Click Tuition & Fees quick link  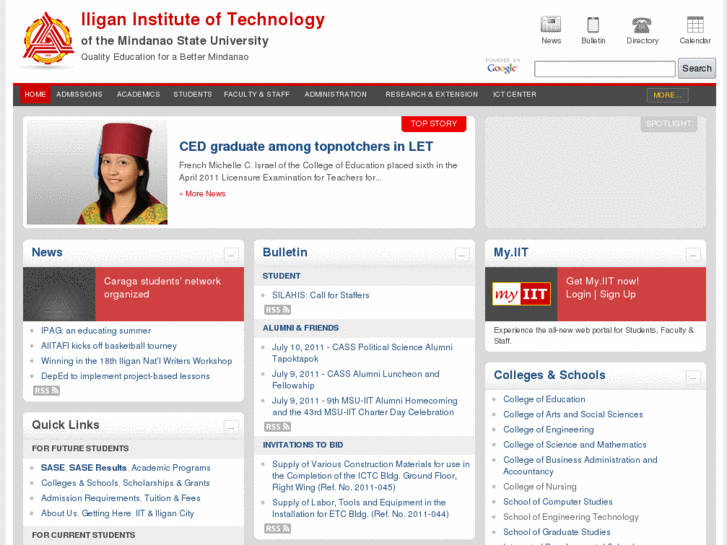pyautogui.click(x=172, y=498)
